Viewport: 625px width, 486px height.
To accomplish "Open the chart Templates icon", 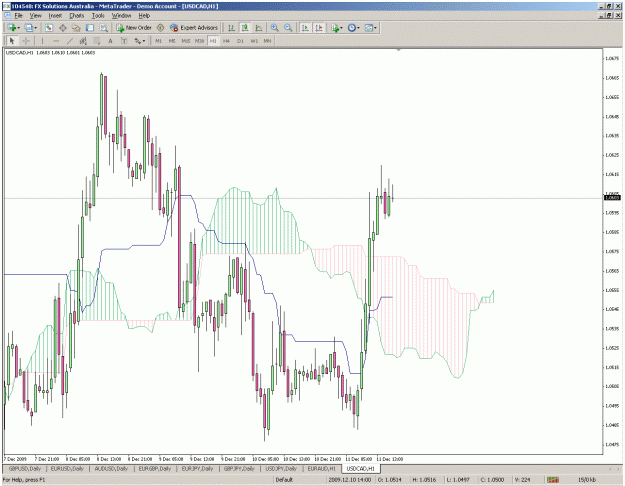I will 368,28.
